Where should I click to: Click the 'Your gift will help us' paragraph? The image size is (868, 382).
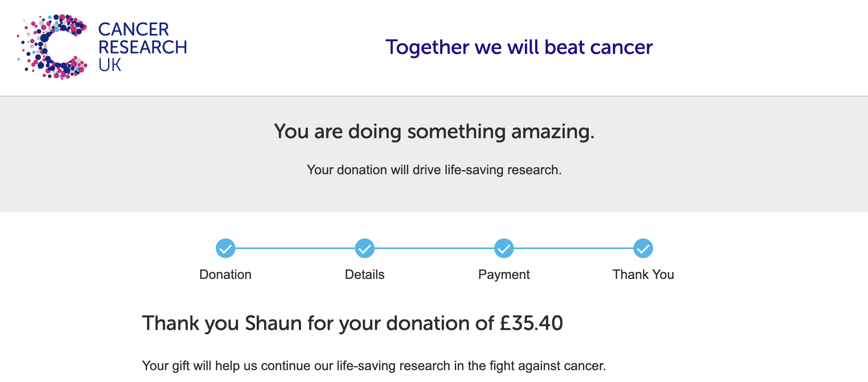pyautogui.click(x=374, y=366)
